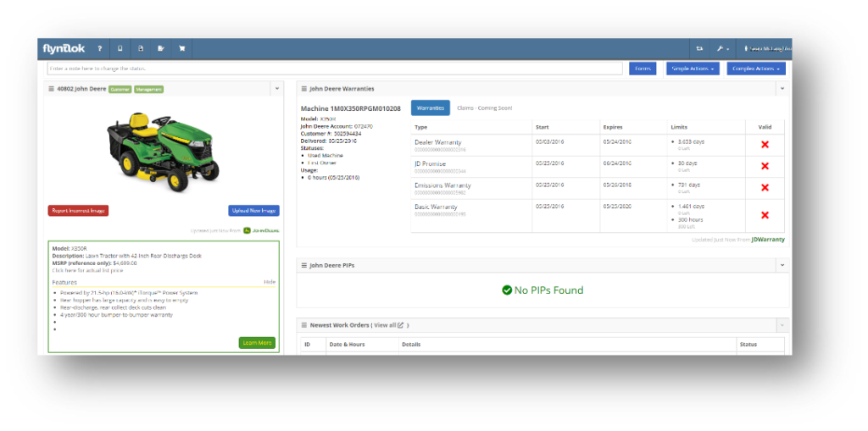Click the JDWarranty source link
Viewport: 868px width, 431px height.
point(768,240)
